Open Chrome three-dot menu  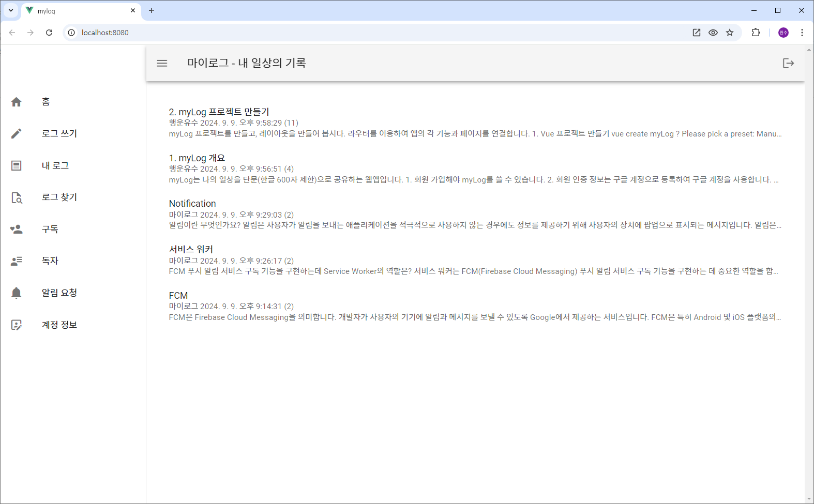click(x=802, y=33)
